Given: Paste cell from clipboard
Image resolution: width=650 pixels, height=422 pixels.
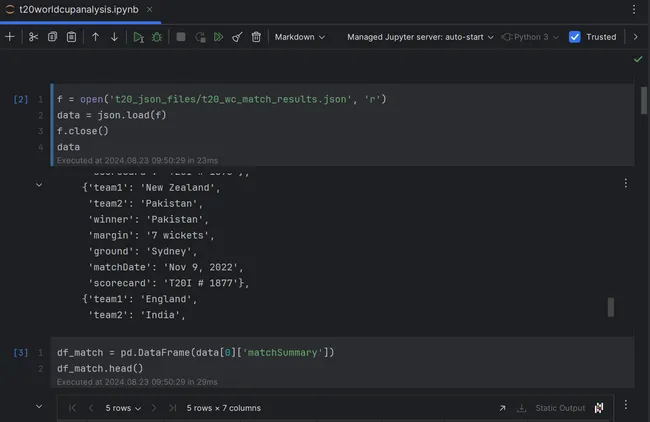Looking at the screenshot, I should [71, 37].
